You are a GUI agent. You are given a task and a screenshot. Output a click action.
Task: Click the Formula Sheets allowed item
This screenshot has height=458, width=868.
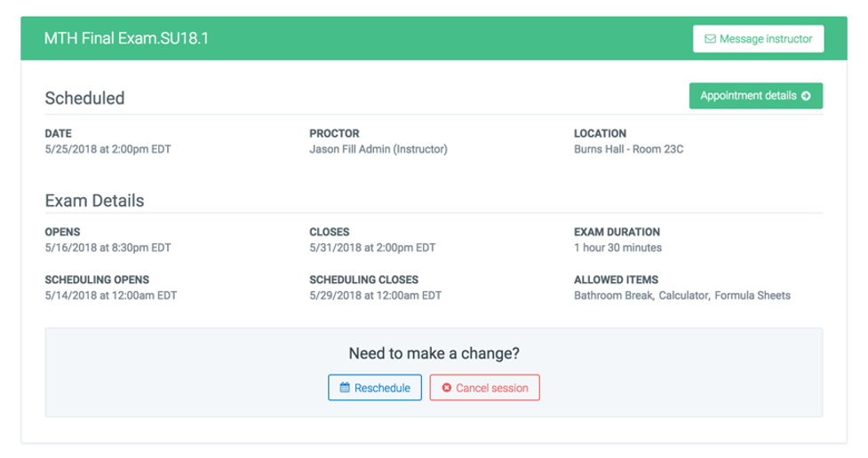point(753,296)
